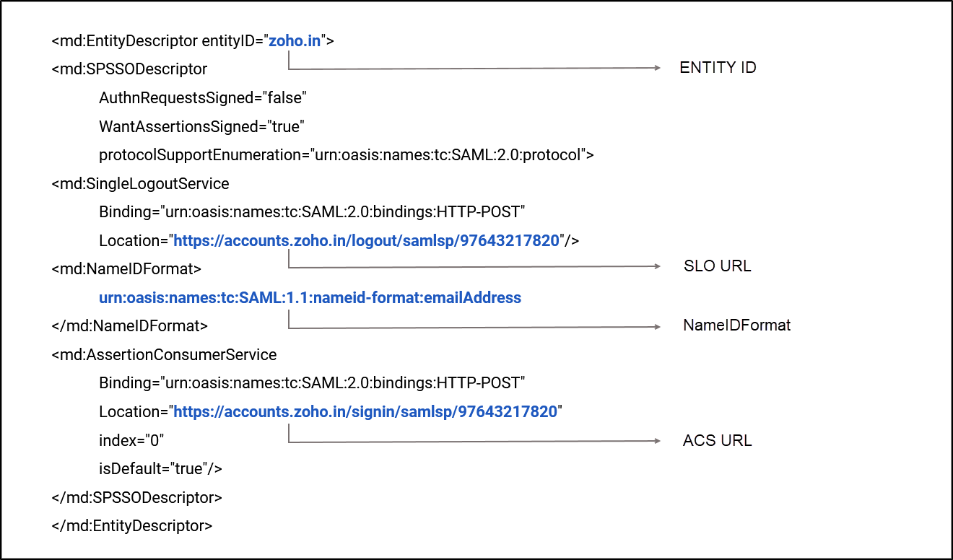Image resolution: width=953 pixels, height=560 pixels.
Task: Open the signin samlsp URL link
Action: 365,412
